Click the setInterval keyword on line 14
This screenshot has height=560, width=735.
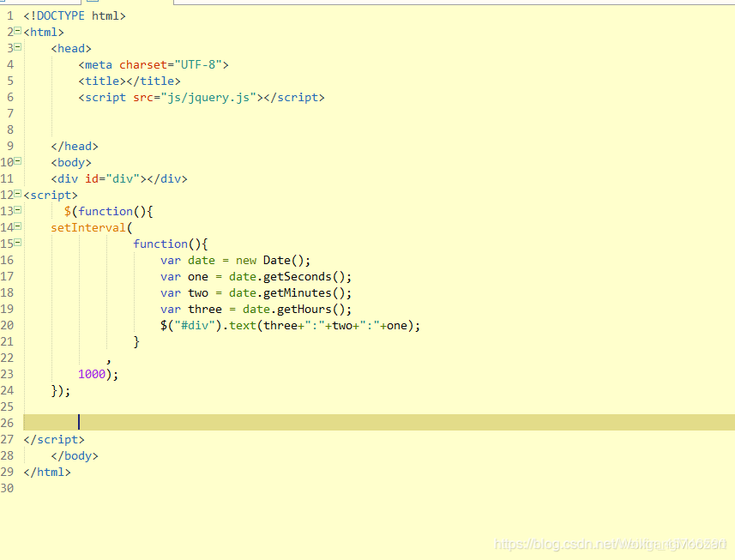pyautogui.click(x=88, y=228)
